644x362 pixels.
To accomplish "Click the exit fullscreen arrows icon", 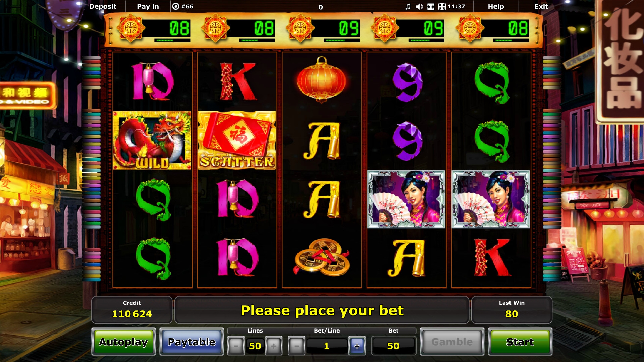I will [x=442, y=7].
